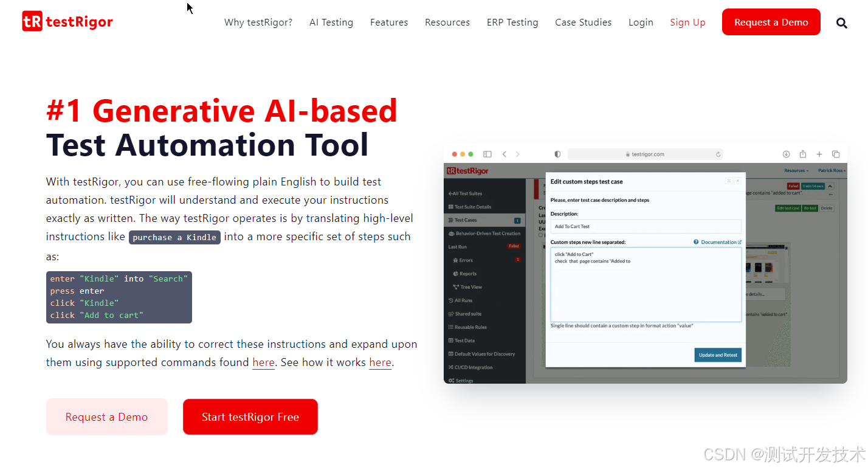Open Behavior-Driven Test Creation
The width and height of the screenshot is (868, 470).
[484, 233]
